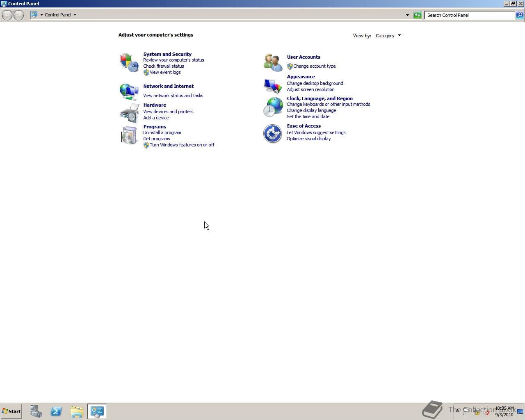Open the Programs category heading
The width and height of the screenshot is (525, 420).
(155, 127)
